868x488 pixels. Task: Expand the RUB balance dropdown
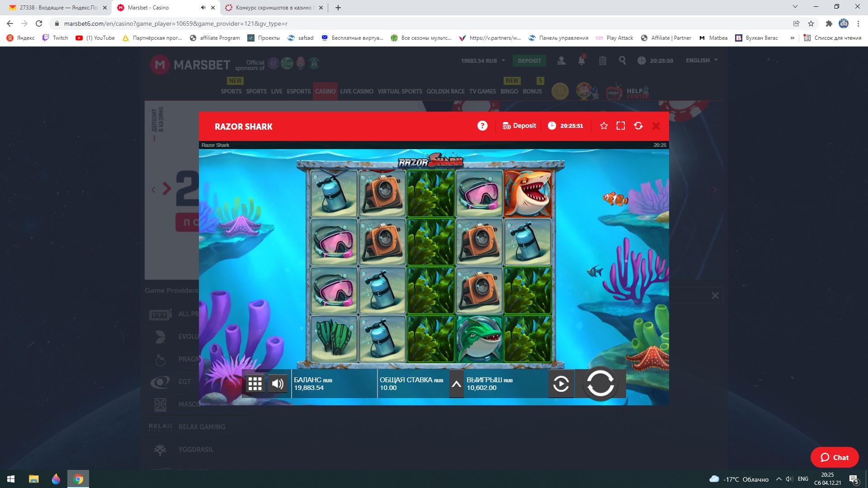click(503, 61)
